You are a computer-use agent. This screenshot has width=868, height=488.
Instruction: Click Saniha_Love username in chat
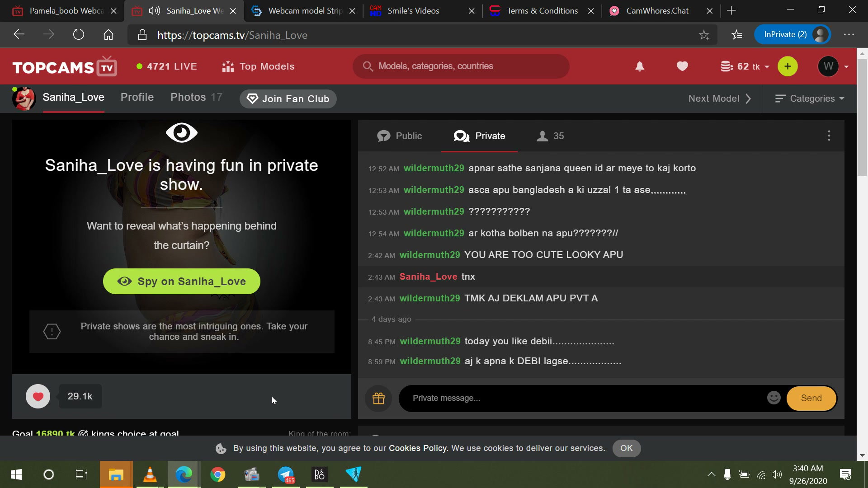[x=428, y=277]
